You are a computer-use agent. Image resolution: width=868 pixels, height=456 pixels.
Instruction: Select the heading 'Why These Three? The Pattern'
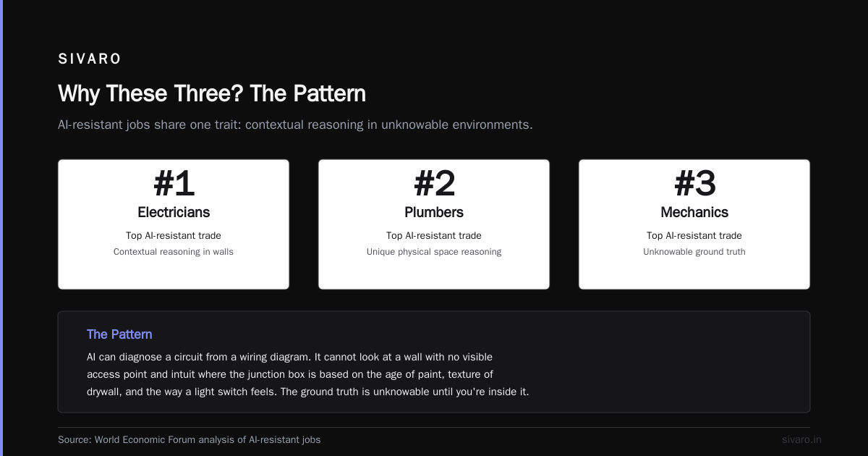(x=212, y=94)
